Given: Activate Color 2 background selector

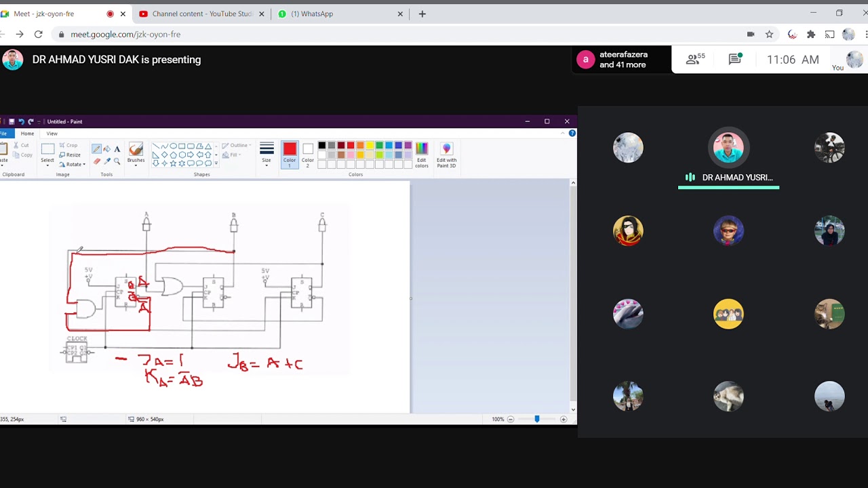Looking at the screenshot, I should pos(308,155).
